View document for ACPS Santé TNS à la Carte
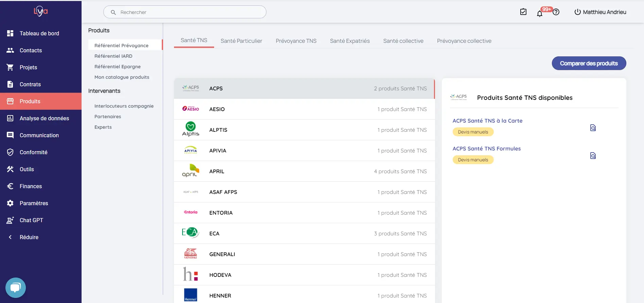This screenshot has width=644, height=303. [x=593, y=128]
